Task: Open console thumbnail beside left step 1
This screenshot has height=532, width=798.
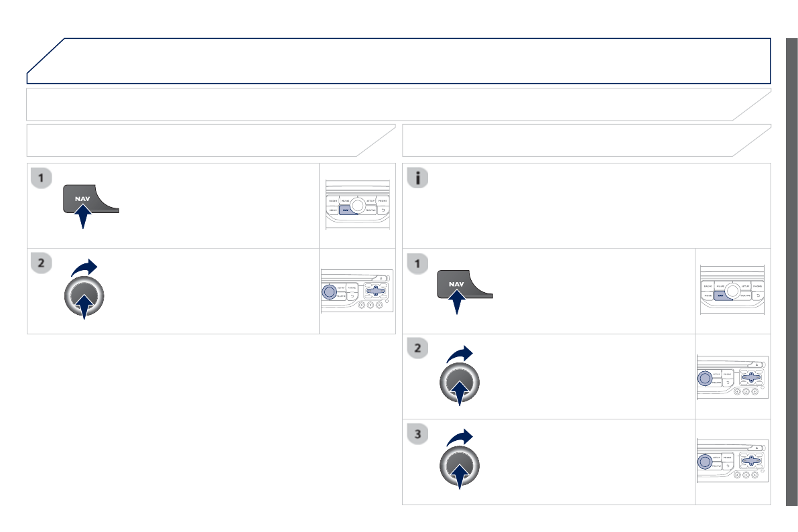Action: [x=357, y=205]
